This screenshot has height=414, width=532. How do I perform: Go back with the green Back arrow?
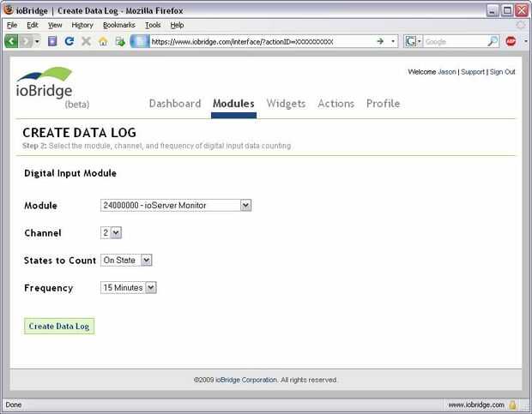click(11, 41)
